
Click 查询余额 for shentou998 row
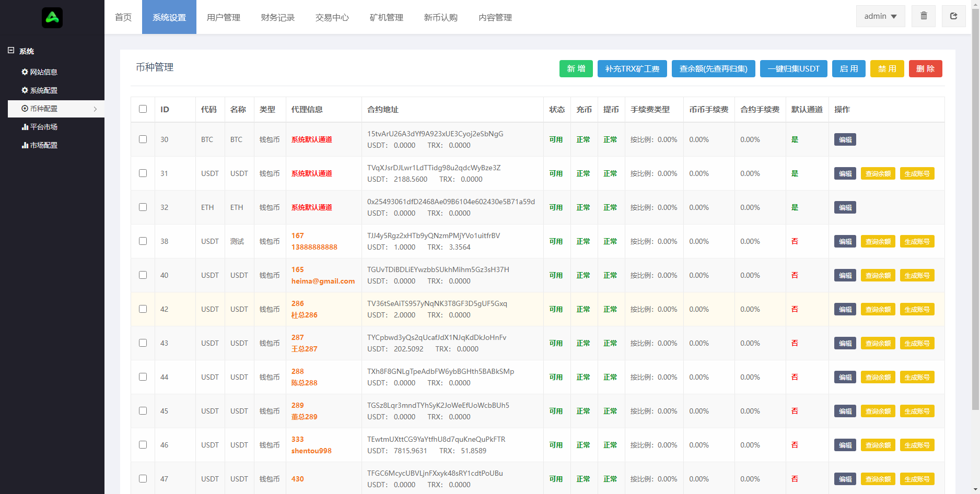878,444
